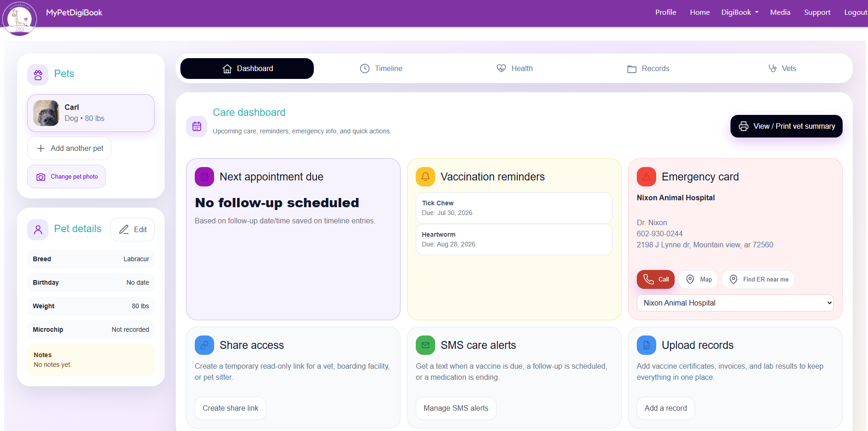Viewport: 868px width, 431px height.
Task: Click Nixon Animal Hospital bold heading
Action: tap(676, 198)
